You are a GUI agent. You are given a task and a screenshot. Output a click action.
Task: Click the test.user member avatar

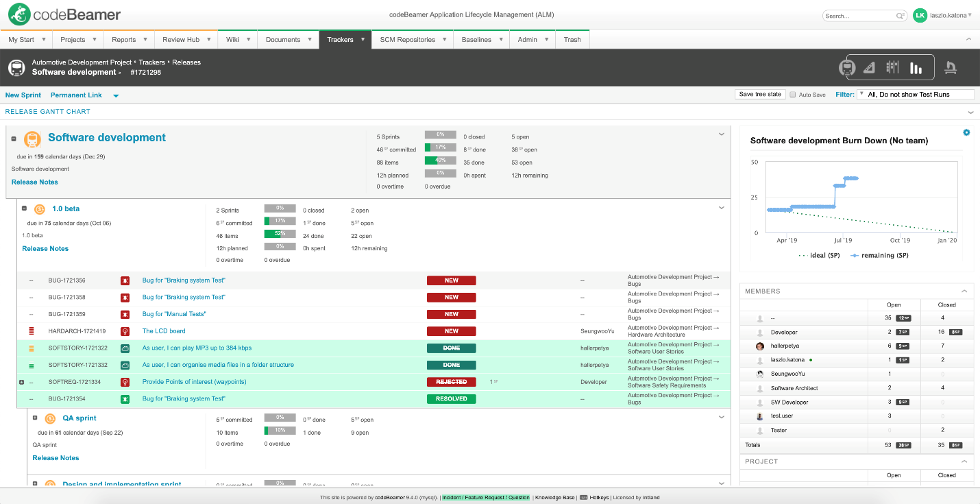point(760,416)
